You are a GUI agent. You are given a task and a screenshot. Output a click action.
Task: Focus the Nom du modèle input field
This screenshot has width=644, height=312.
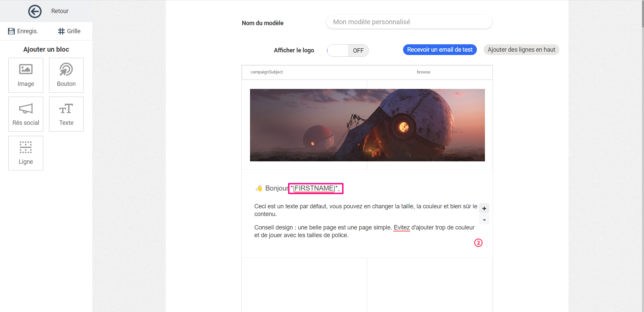pyautogui.click(x=409, y=22)
